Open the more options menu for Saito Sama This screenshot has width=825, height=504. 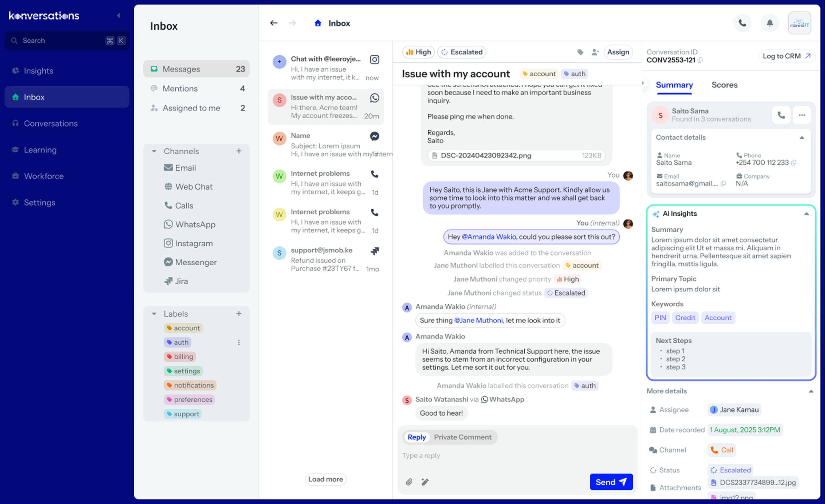pyautogui.click(x=801, y=115)
